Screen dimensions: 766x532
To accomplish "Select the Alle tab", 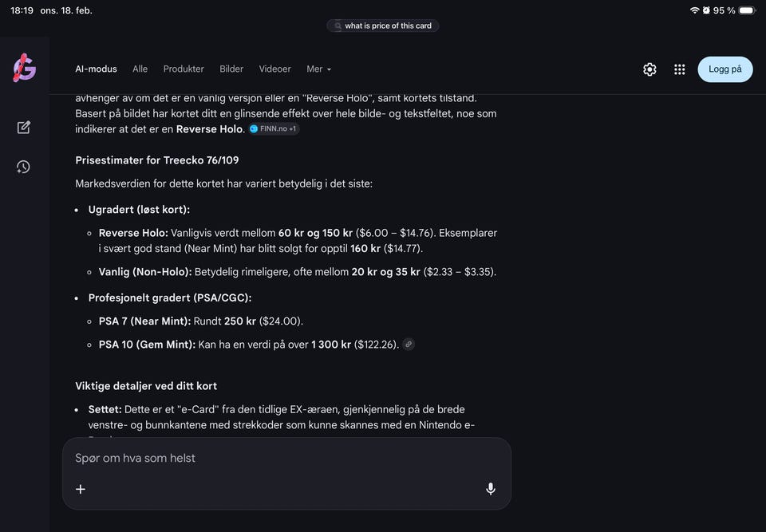I will (x=140, y=69).
